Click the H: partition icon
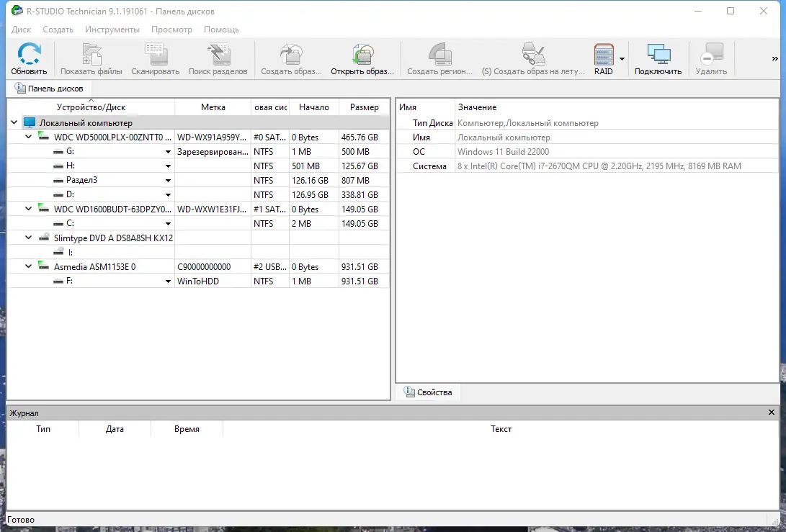This screenshot has height=532, width=786. click(58, 166)
